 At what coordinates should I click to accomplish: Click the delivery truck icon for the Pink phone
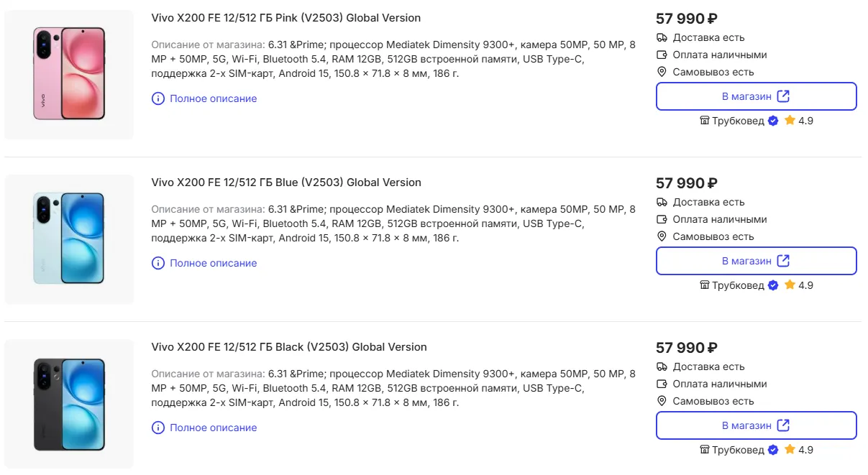click(662, 37)
